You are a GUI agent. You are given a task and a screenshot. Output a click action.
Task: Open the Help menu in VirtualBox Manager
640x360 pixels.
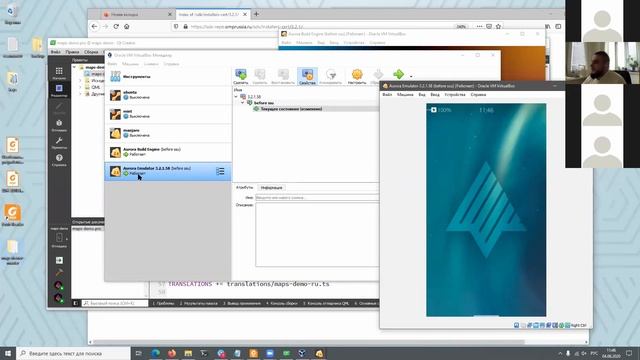point(171,64)
